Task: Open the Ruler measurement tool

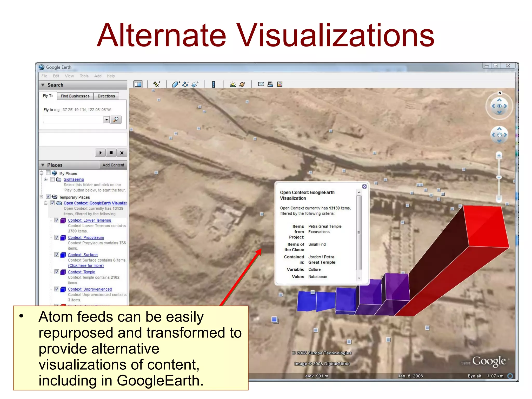Action: [x=214, y=84]
